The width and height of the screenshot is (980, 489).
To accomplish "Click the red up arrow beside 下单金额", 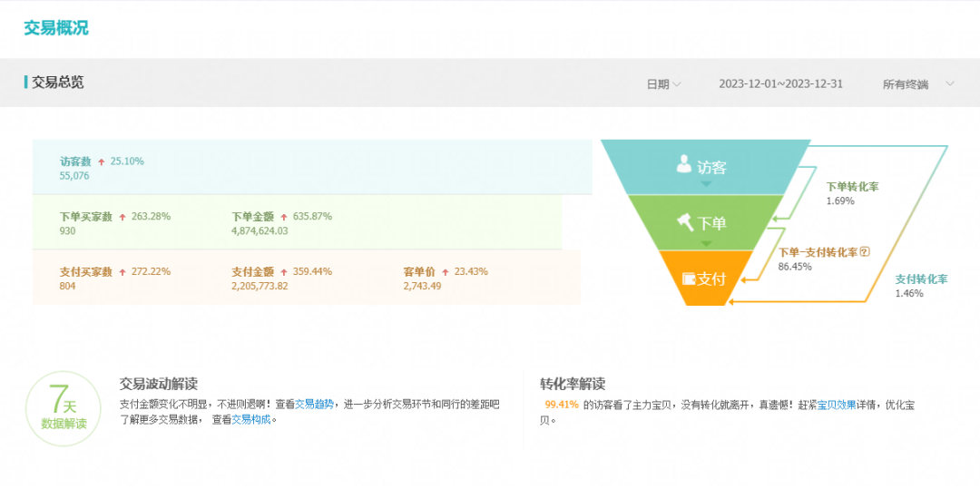I will coord(284,218).
